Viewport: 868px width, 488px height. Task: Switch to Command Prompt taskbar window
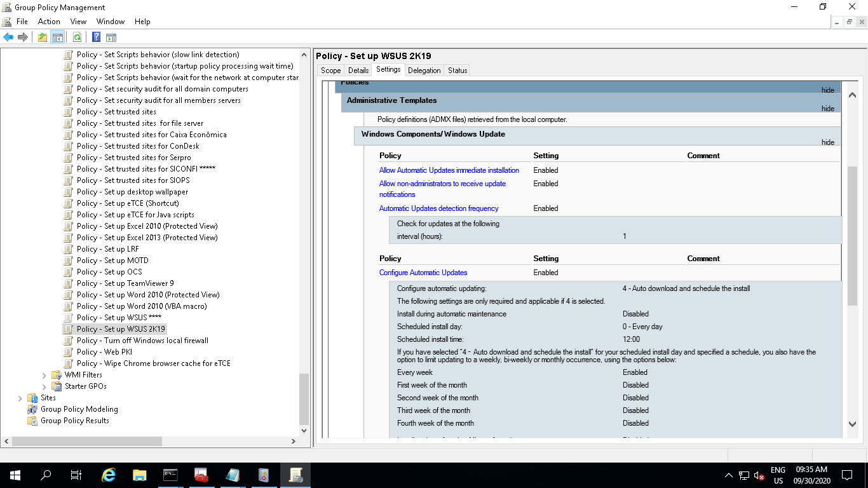171,475
